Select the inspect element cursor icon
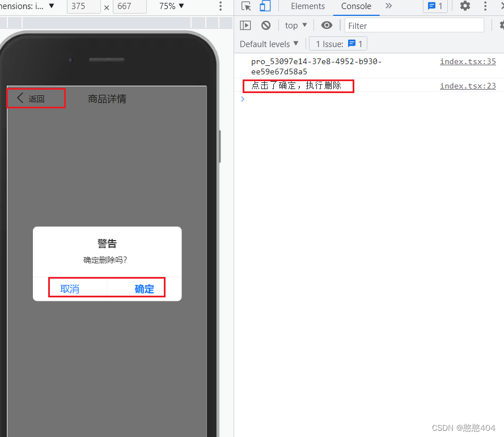 (x=246, y=6)
